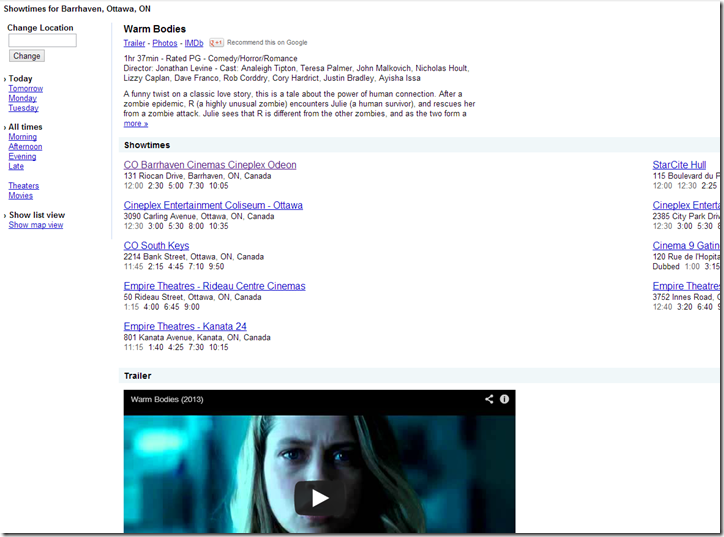The image size is (724, 537).
Task: Open Cineplex Entertainment Coliseum - Ottawa
Action: [213, 205]
